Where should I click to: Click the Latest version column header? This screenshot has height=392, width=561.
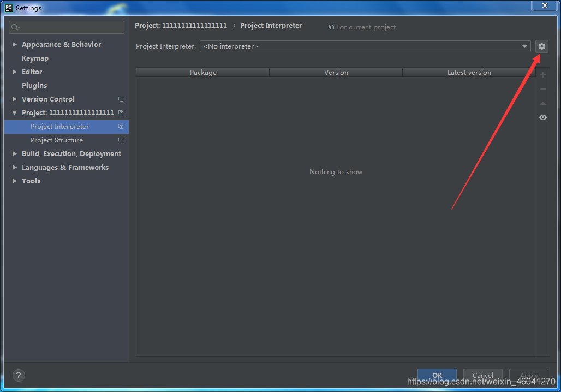coord(469,72)
